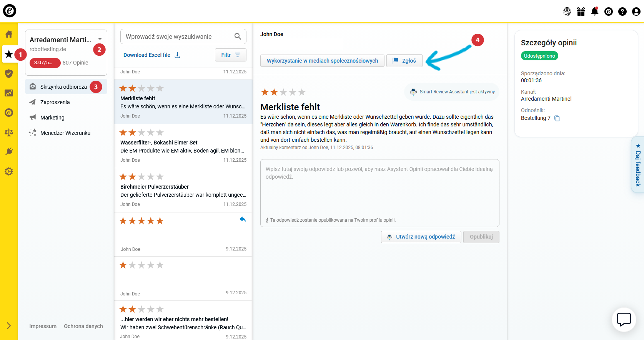Click the help question mark icon
Screen dimensions: 644x340
pos(622,12)
